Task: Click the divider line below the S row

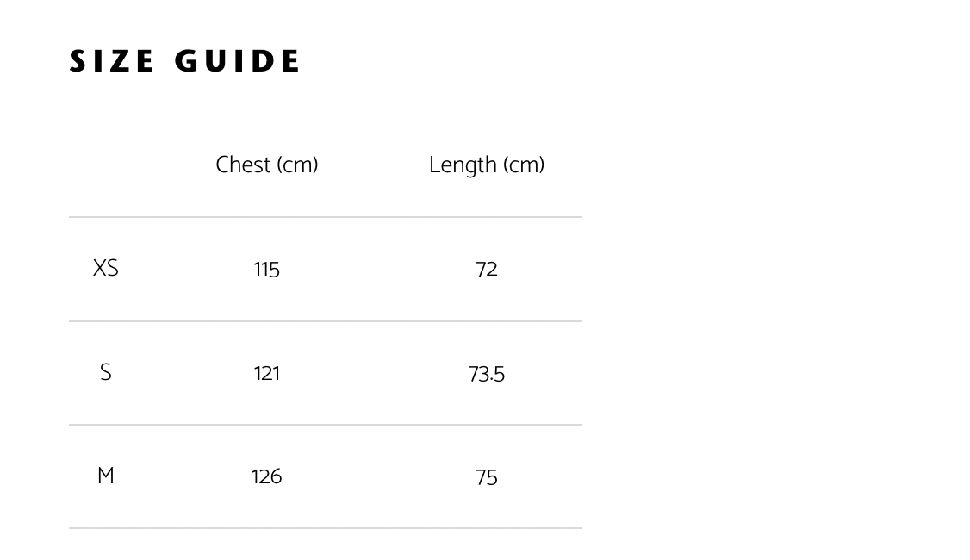Action: (x=326, y=425)
